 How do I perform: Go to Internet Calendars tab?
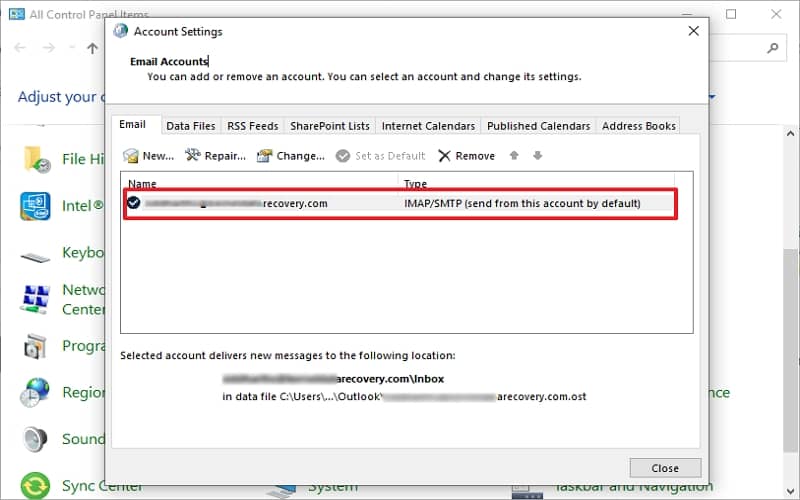point(428,126)
